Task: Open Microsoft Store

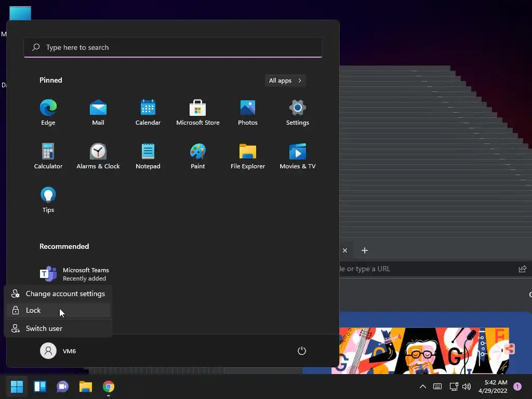Action: [198, 113]
